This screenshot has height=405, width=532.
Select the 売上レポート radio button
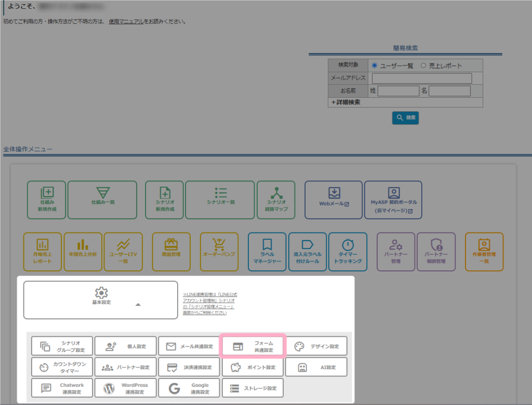coord(423,66)
